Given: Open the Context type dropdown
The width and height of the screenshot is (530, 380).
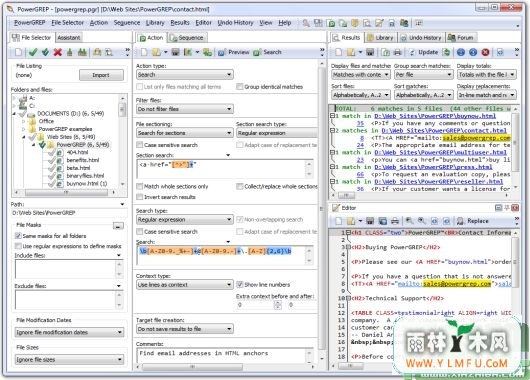Looking at the screenshot, I should pos(185,285).
